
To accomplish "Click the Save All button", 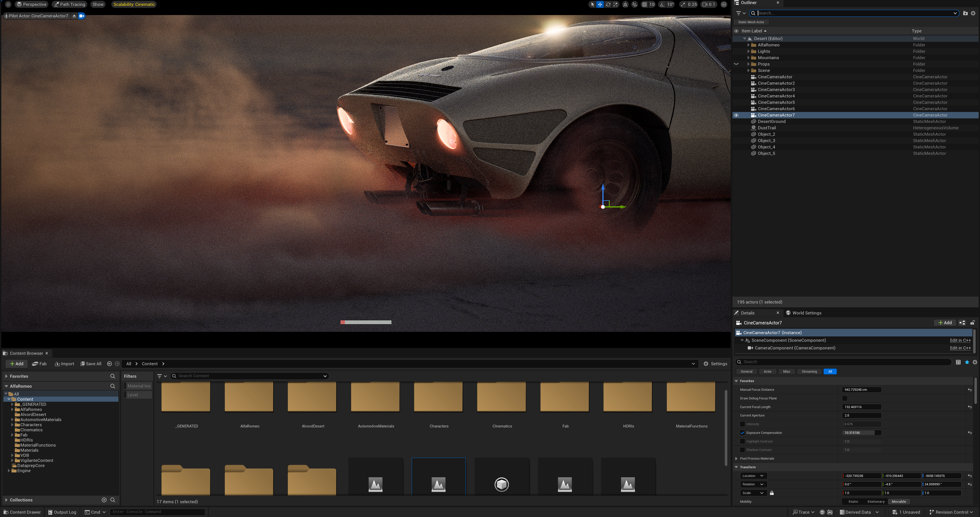I will tap(91, 364).
